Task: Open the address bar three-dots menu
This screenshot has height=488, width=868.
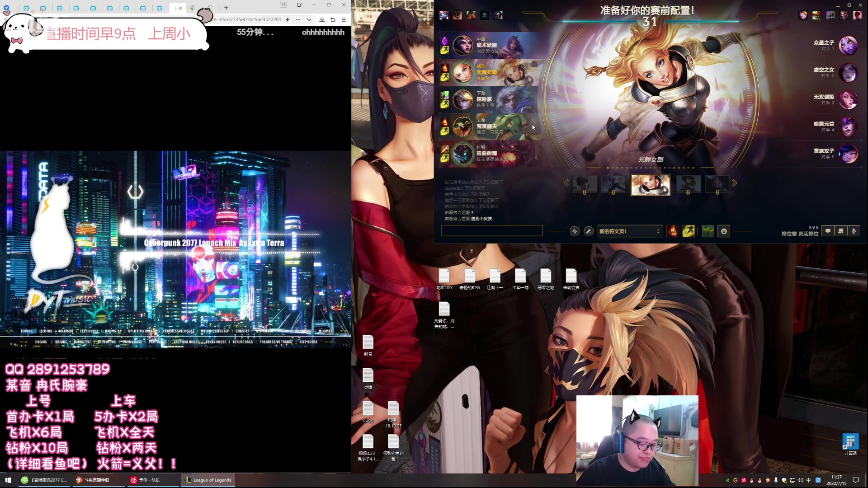Action: [298, 19]
